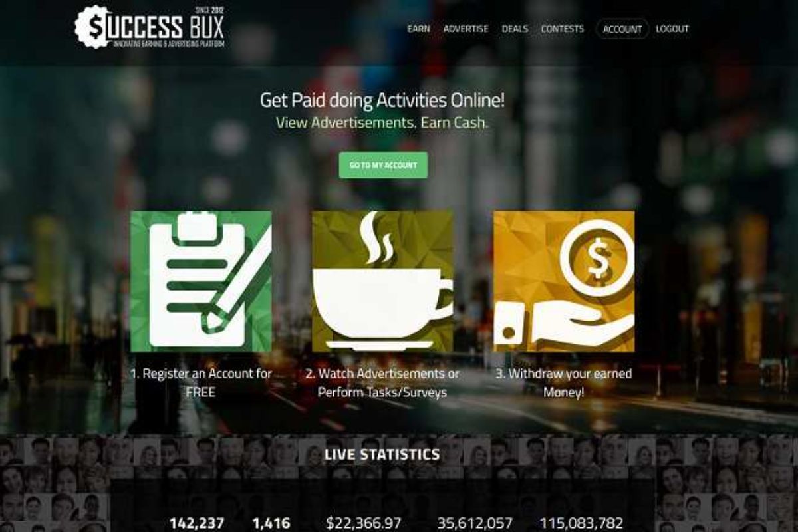Click the 142,237 statistic number
Screen dimensions: 798x532
pyautogui.click(x=197, y=523)
